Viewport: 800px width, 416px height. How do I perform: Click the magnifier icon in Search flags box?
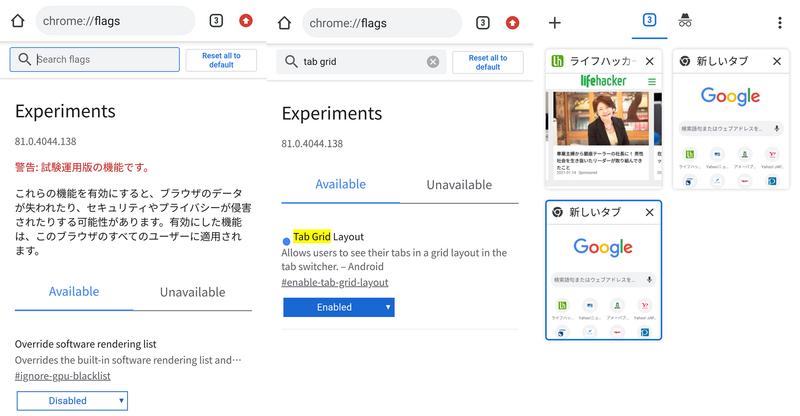click(24, 59)
